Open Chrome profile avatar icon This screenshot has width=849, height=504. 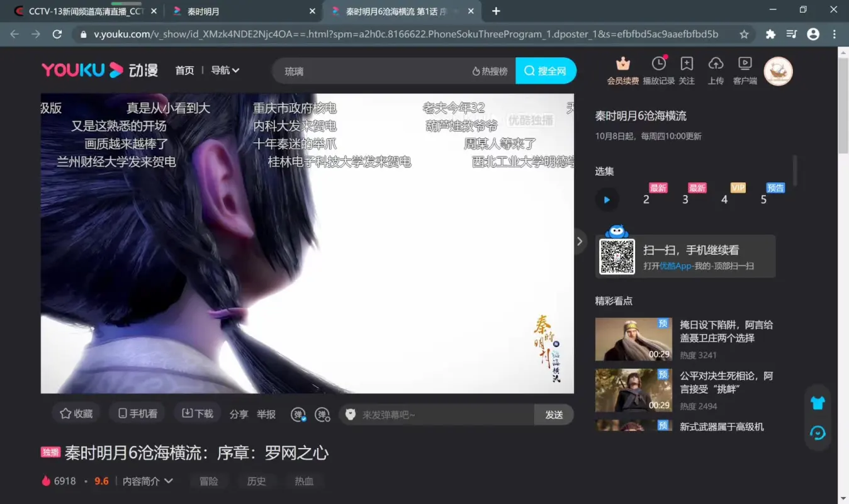pyautogui.click(x=813, y=34)
